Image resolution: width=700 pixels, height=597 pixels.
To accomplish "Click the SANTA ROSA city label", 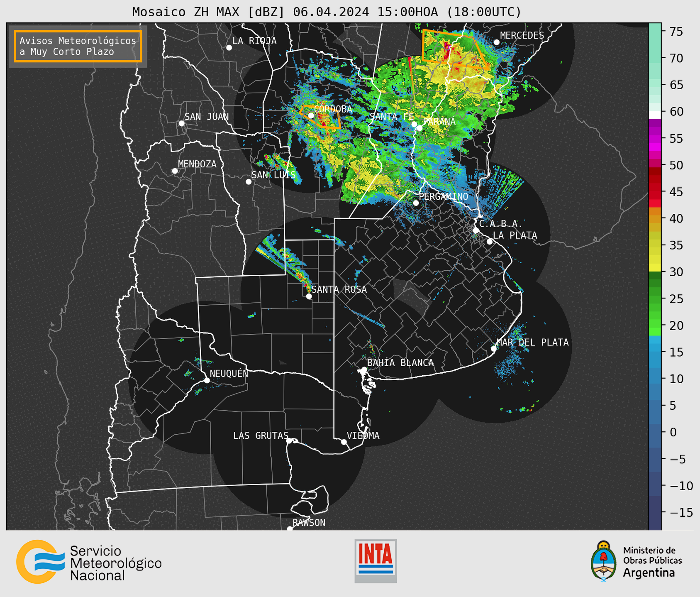I will (339, 289).
